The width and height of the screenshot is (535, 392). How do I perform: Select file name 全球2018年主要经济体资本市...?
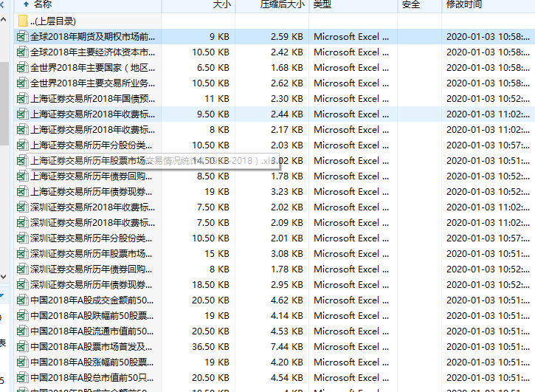click(x=92, y=52)
